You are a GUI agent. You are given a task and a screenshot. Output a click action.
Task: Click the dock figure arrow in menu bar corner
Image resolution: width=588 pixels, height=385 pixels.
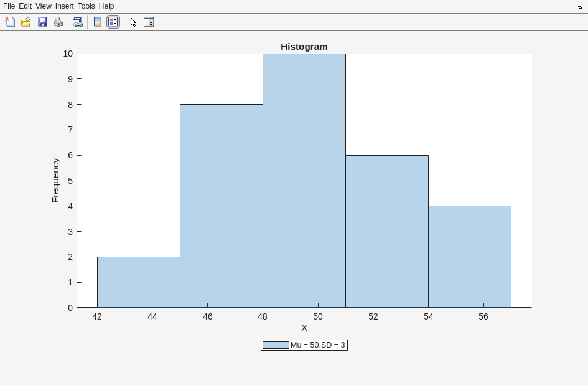tap(580, 7)
